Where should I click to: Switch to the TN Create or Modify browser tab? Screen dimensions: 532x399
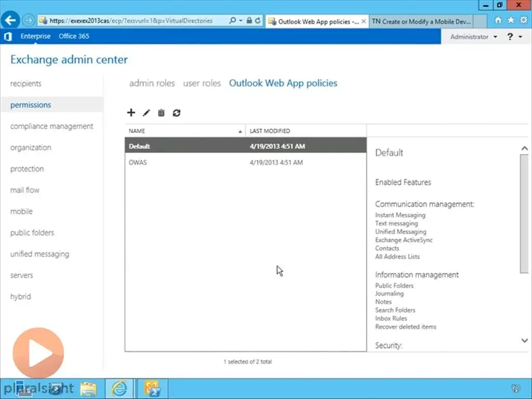421,21
